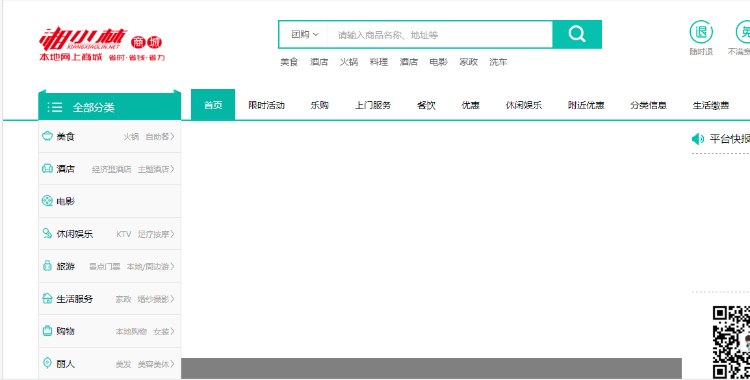This screenshot has height=380, width=750.
Task: Click the 电影 hot keyword under search
Action: pos(438,62)
